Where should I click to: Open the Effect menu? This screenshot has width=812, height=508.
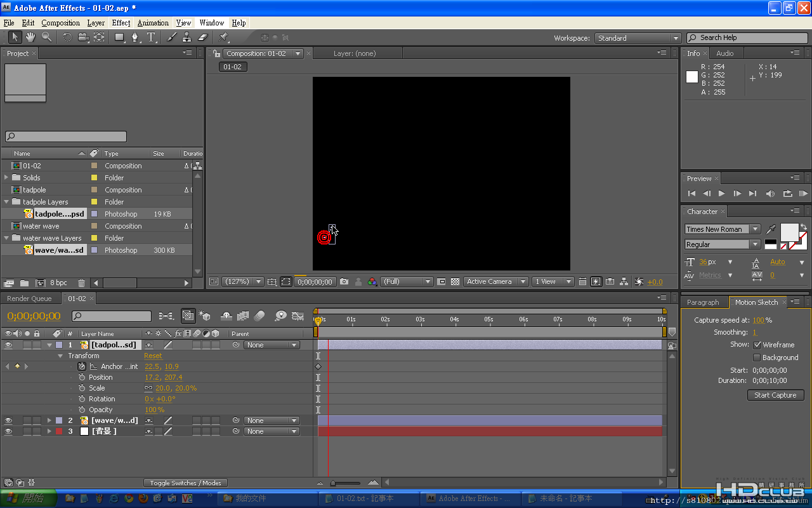coord(121,23)
